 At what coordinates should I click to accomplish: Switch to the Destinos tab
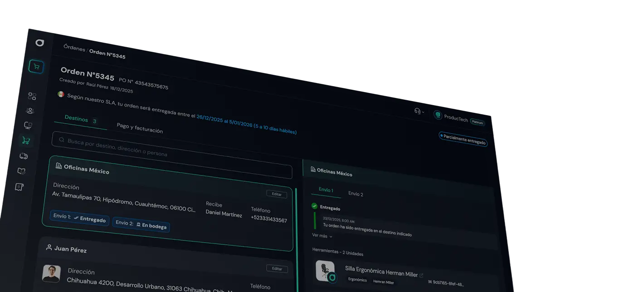tap(80, 119)
